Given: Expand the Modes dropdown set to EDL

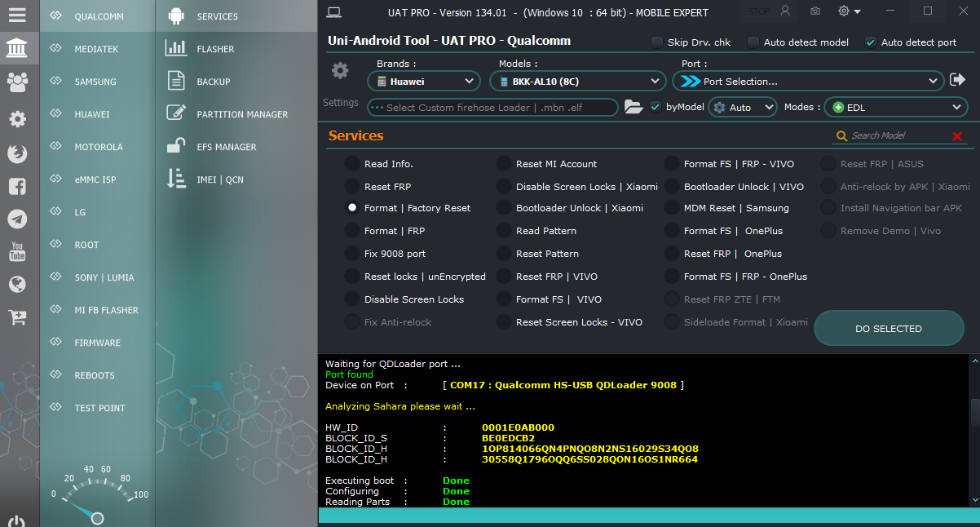Looking at the screenshot, I should click(x=897, y=107).
